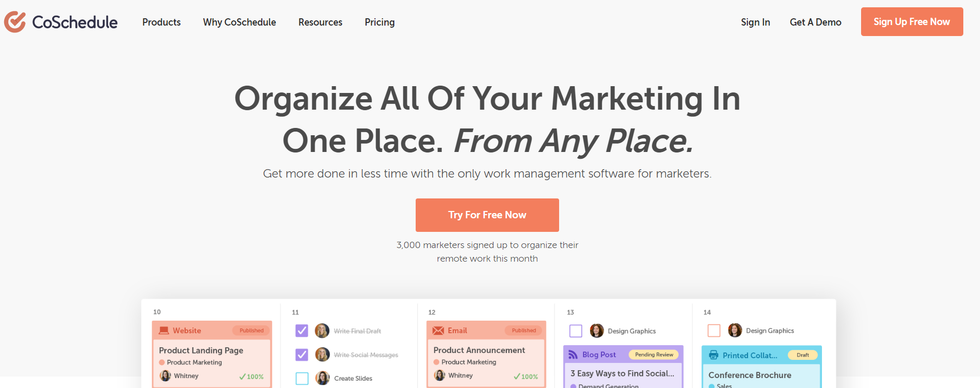This screenshot has height=388, width=980.
Task: Click the Printed Collateral printer icon
Action: click(x=713, y=355)
